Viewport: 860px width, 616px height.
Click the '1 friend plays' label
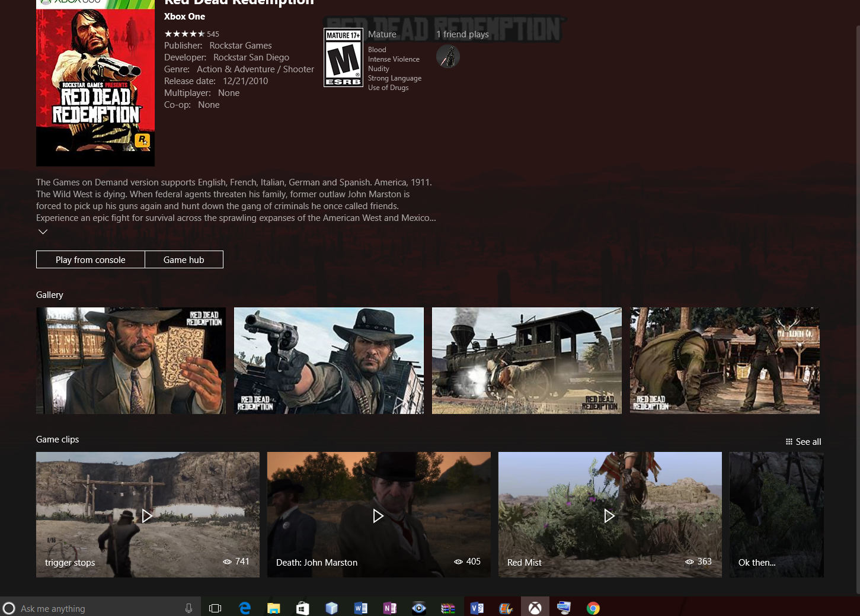click(x=462, y=34)
